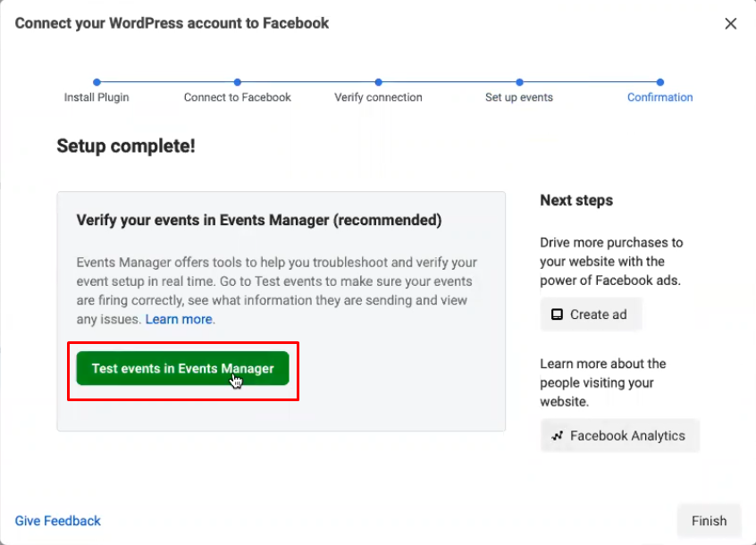The image size is (756, 545).
Task: Click the Install Plugin step dot
Action: pos(97,82)
